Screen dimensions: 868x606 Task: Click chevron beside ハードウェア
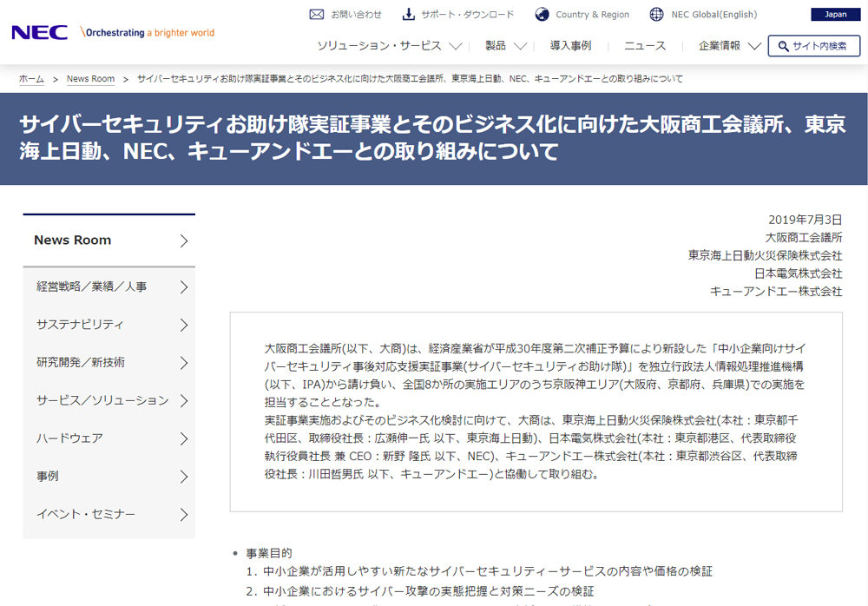point(184,438)
